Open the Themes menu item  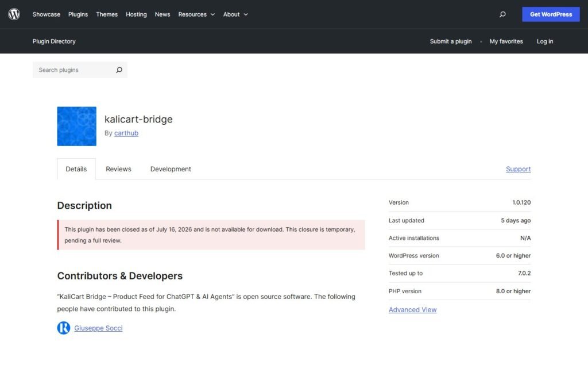click(107, 14)
